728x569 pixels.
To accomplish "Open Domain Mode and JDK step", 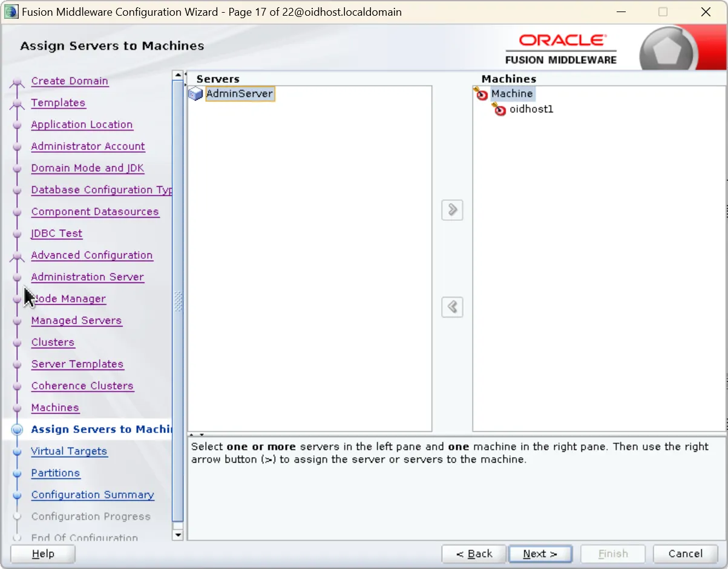I will [88, 168].
